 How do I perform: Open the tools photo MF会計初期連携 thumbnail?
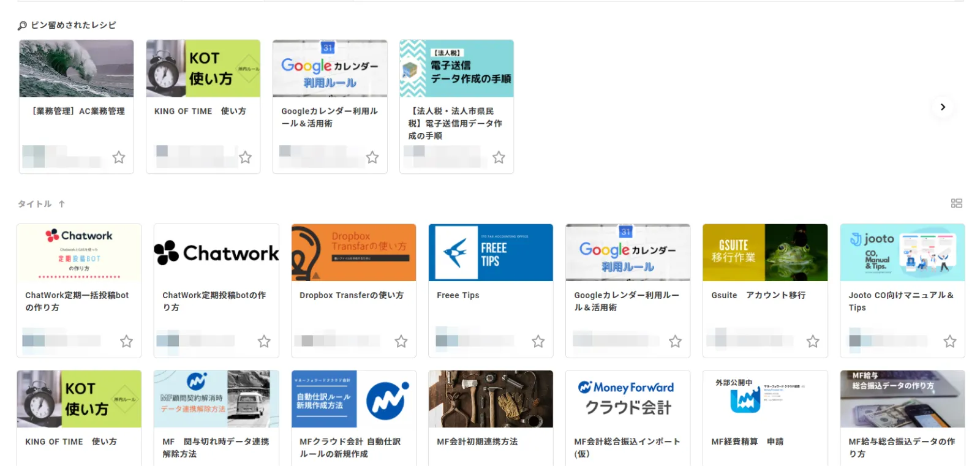(x=491, y=399)
